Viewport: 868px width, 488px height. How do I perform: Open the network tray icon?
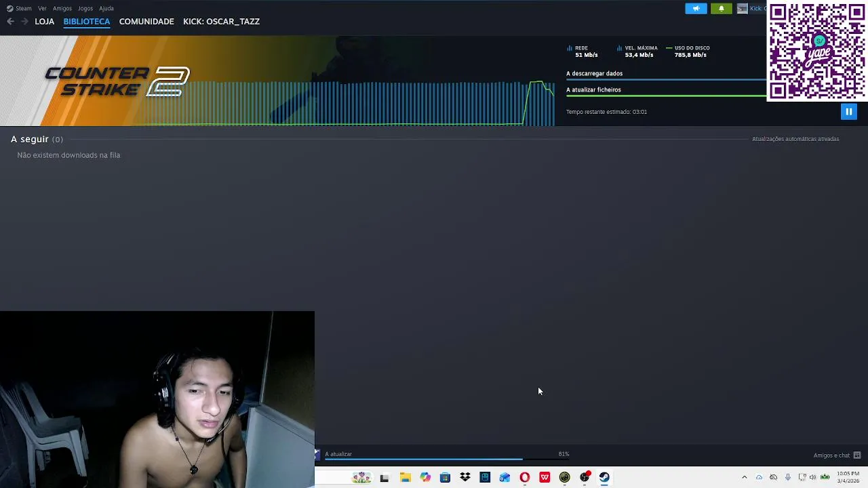point(802,477)
